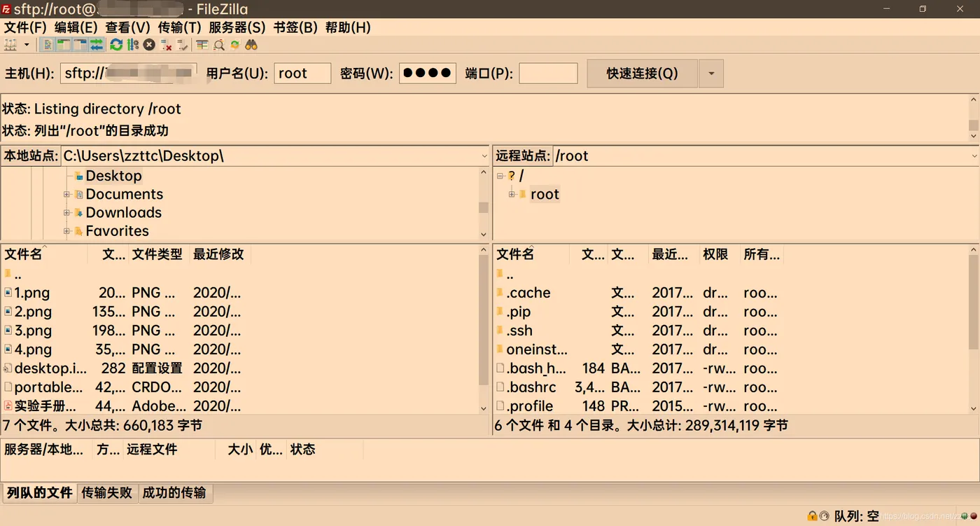Click the 密码 password field
Image resolution: width=980 pixels, height=526 pixels.
pyautogui.click(x=428, y=74)
